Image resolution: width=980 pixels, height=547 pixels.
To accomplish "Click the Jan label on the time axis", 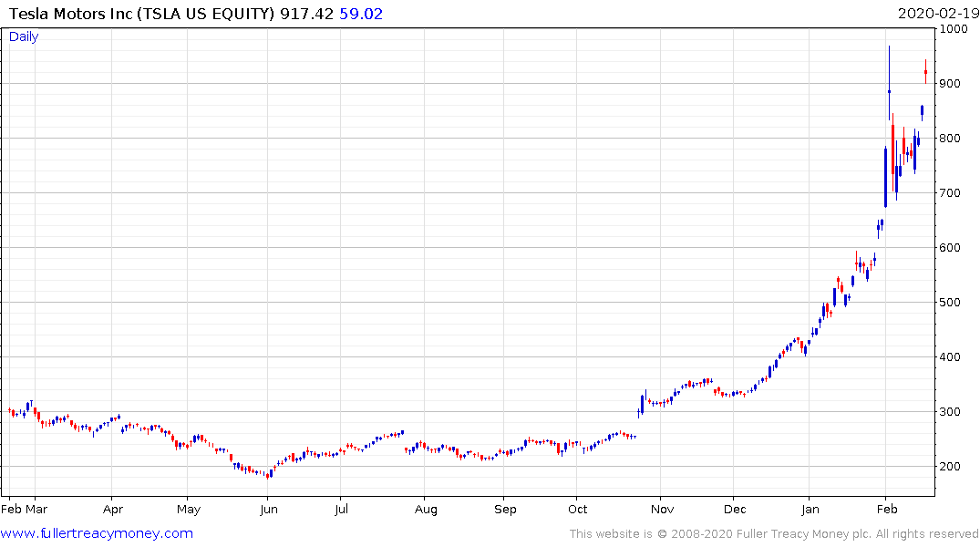I will (x=810, y=509).
